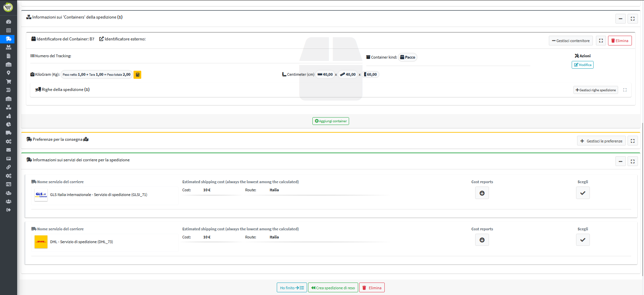Open the dashboard gauge icon in sidebar
This screenshot has width=644, height=295.
(8, 22)
